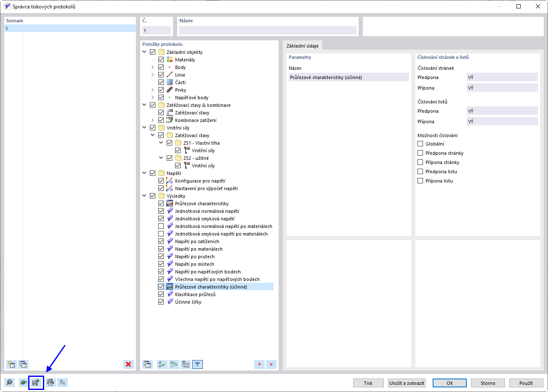Collapse the ZS1 - Vlastní tíha node
The height and width of the screenshot is (392, 548).
coord(161,143)
